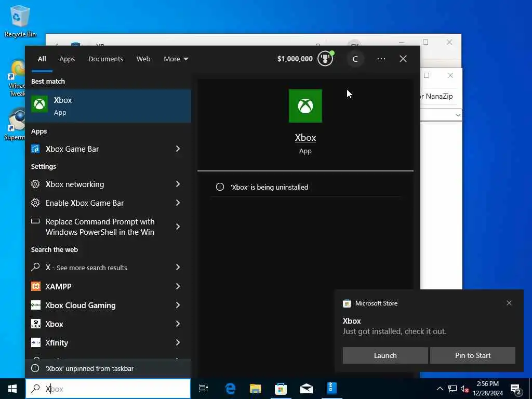Switch to the Web tab
The height and width of the screenshot is (399, 532).
tap(143, 59)
